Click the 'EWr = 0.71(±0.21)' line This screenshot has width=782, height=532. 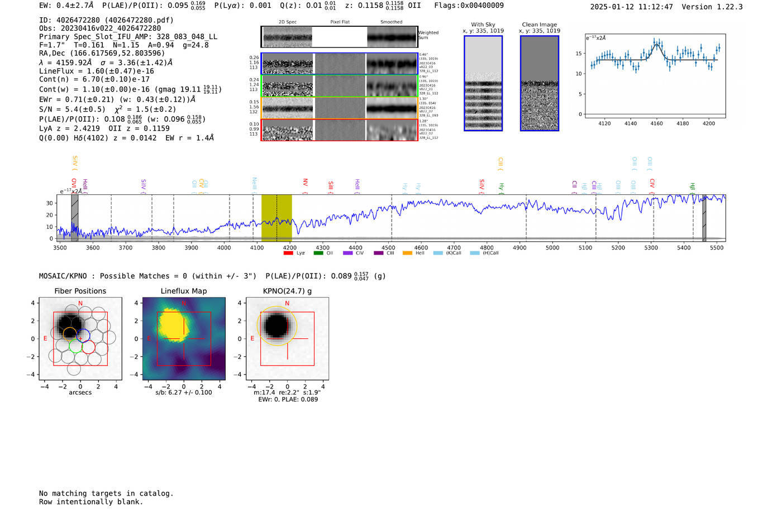click(77, 99)
